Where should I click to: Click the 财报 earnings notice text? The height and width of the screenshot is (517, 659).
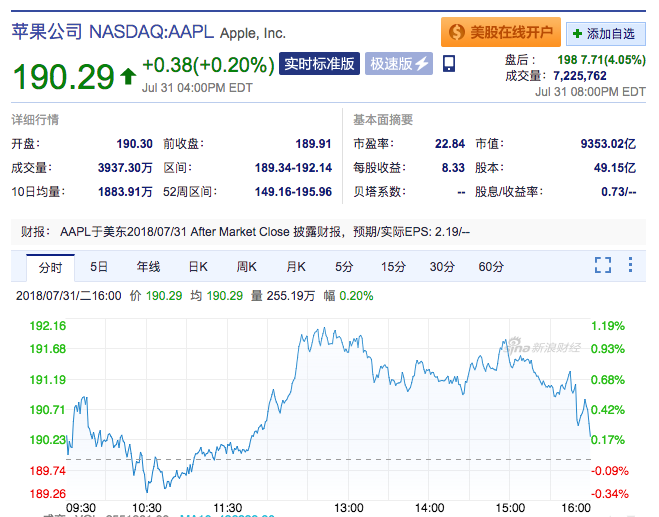(245, 232)
